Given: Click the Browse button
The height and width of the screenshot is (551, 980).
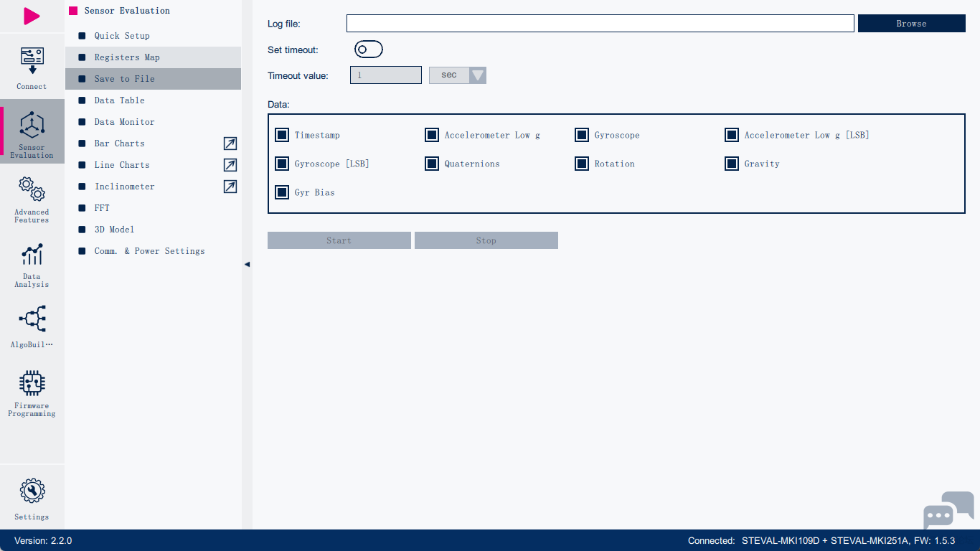Looking at the screenshot, I should [911, 24].
